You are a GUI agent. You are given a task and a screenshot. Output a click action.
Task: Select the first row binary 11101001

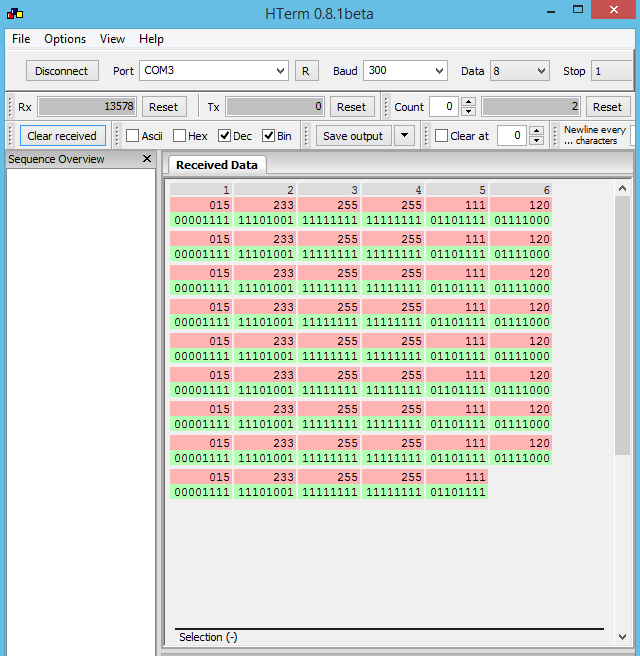265,220
